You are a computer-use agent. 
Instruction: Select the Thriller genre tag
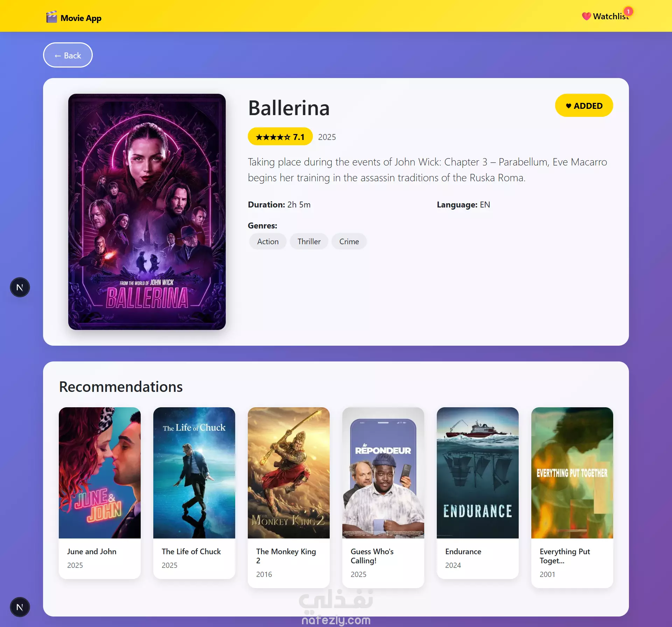point(309,241)
